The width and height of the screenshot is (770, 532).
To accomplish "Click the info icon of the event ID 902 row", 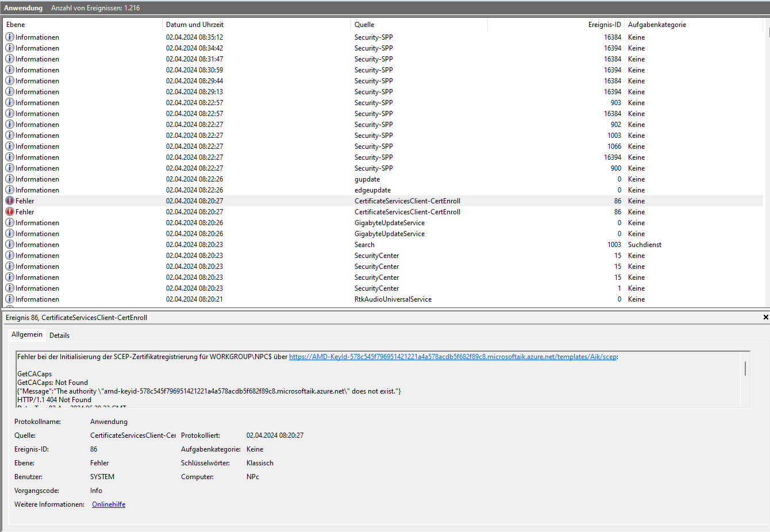I will pyautogui.click(x=10, y=124).
